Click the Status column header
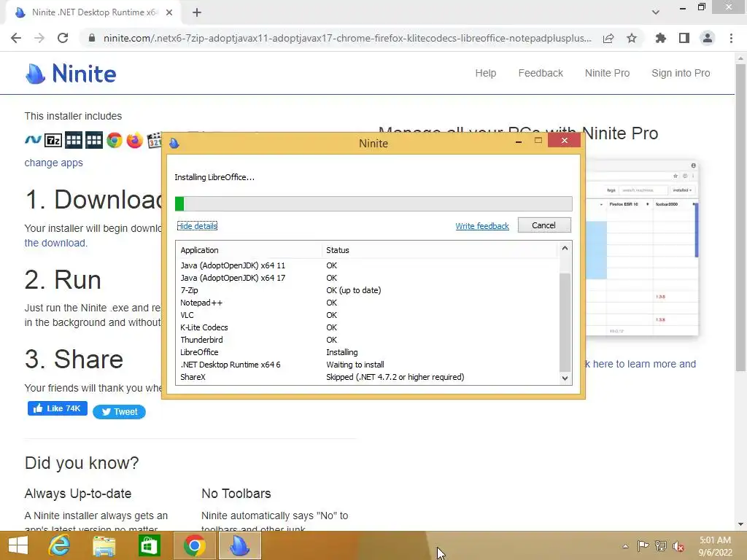The width and height of the screenshot is (747, 560). (x=440, y=250)
